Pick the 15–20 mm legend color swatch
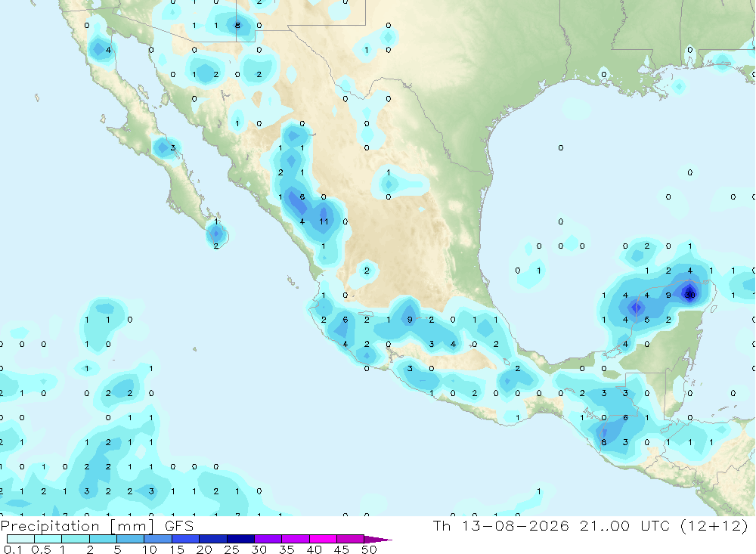The image size is (756, 554). pyautogui.click(x=186, y=539)
